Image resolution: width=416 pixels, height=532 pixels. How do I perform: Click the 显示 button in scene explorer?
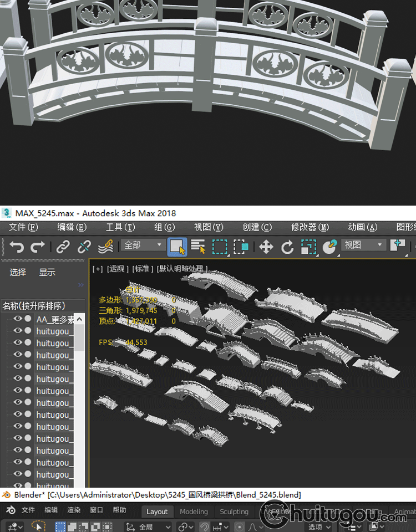[x=47, y=272]
